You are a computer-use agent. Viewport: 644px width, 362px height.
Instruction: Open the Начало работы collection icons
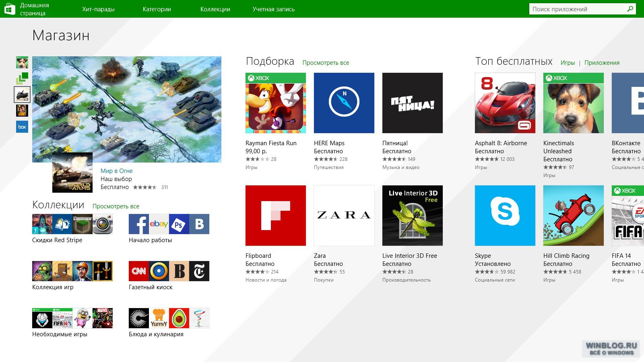tap(169, 224)
